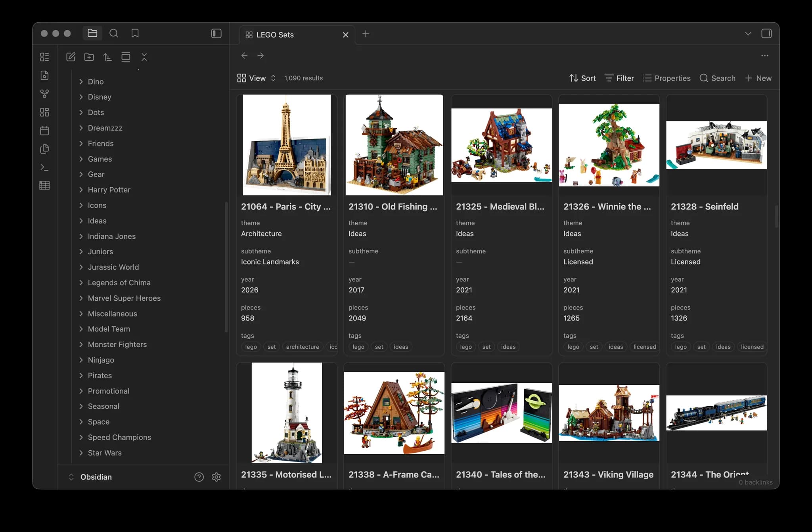Image resolution: width=812 pixels, height=532 pixels.
Task: Open the calendar daily note ribbon icon
Action: click(x=44, y=131)
